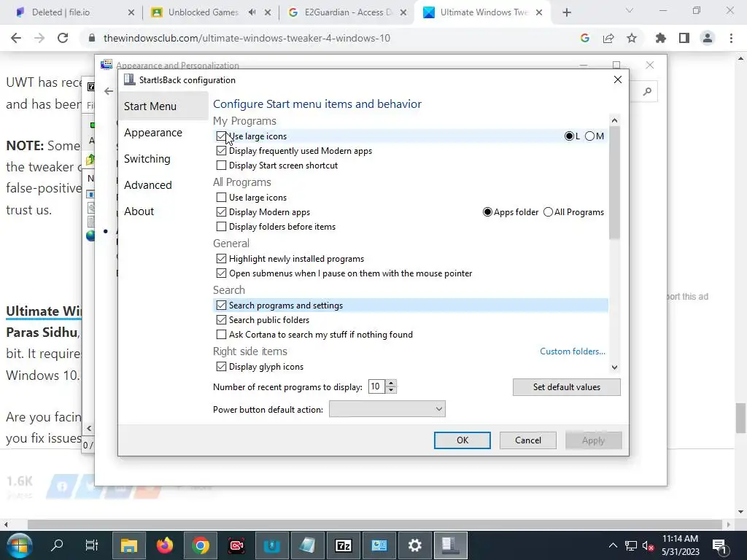
Task: Switch to the E2Guardian browser tab
Action: [348, 12]
